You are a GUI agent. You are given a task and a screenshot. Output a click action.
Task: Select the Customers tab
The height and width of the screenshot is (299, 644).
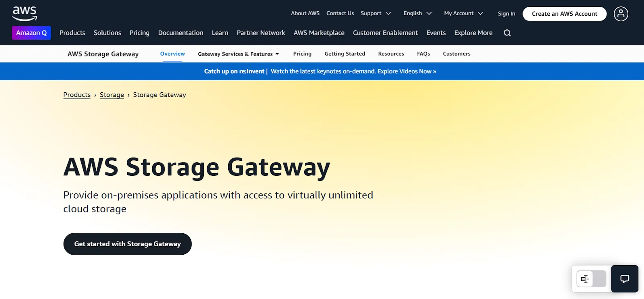pyautogui.click(x=457, y=54)
